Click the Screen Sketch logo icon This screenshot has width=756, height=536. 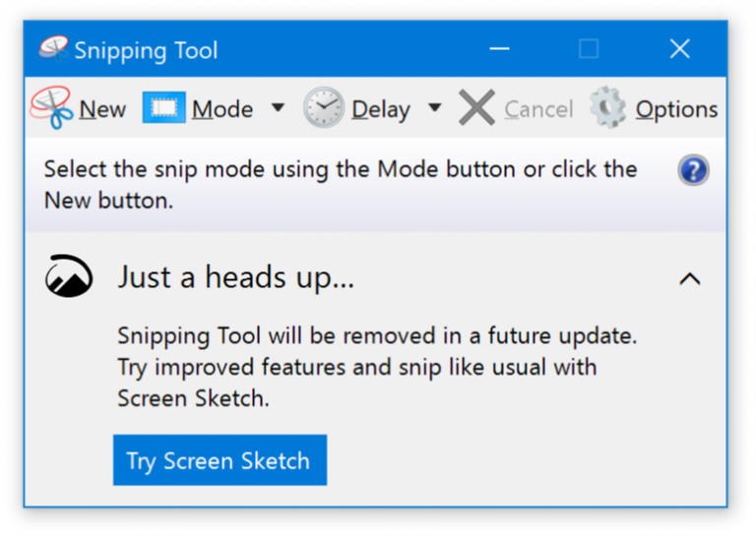pyautogui.click(x=69, y=278)
